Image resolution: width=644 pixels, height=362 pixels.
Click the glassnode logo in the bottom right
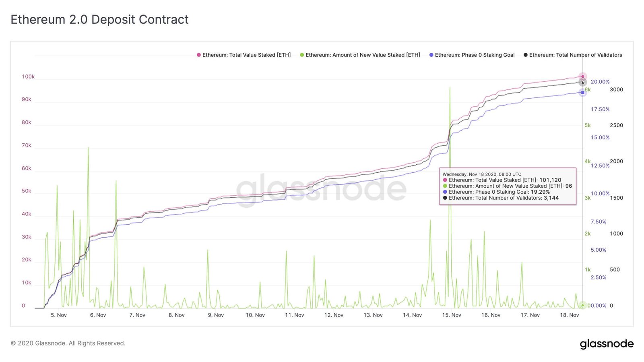(607, 344)
